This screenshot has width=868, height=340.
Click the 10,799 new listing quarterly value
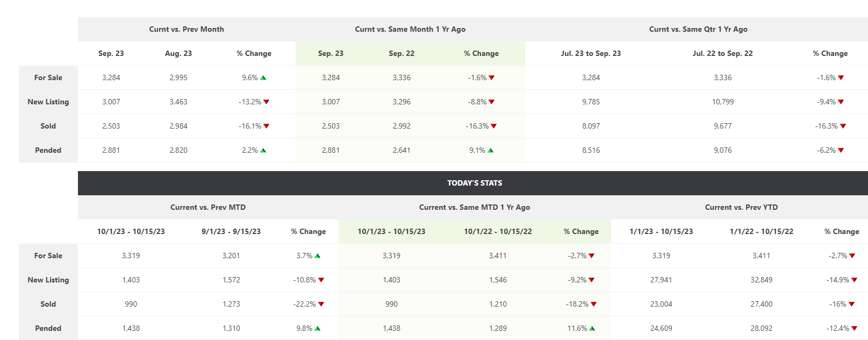coord(723,102)
